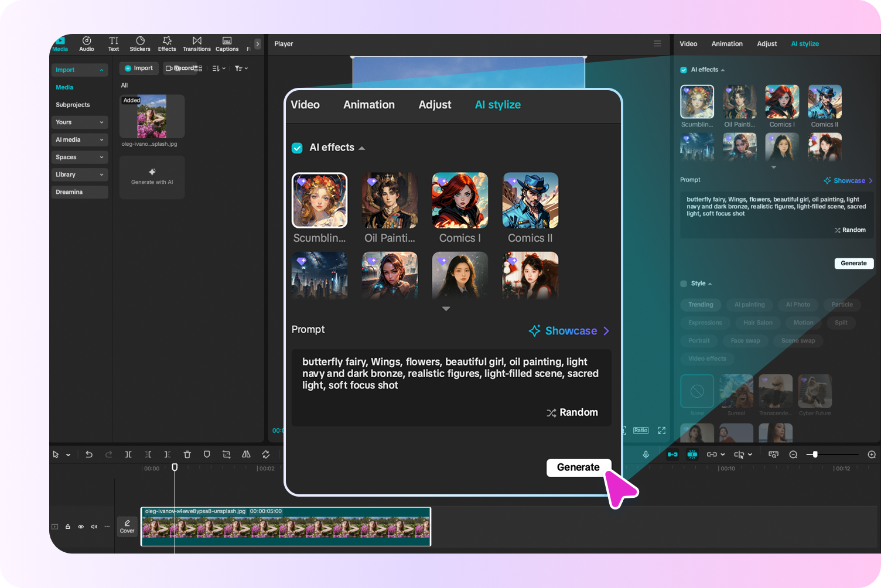881x588 pixels.
Task: Switch to the Adjust tab in the right panel
Action: (767, 44)
